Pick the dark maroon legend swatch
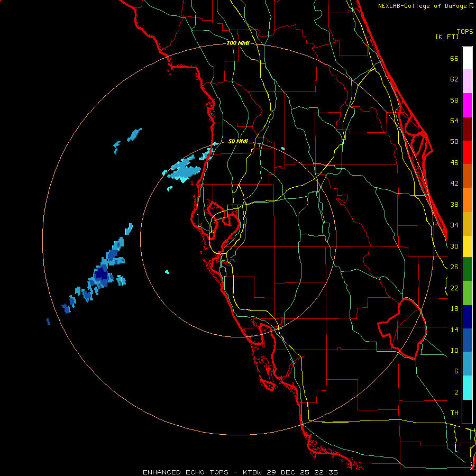This screenshot has height=476, width=476. point(467,129)
